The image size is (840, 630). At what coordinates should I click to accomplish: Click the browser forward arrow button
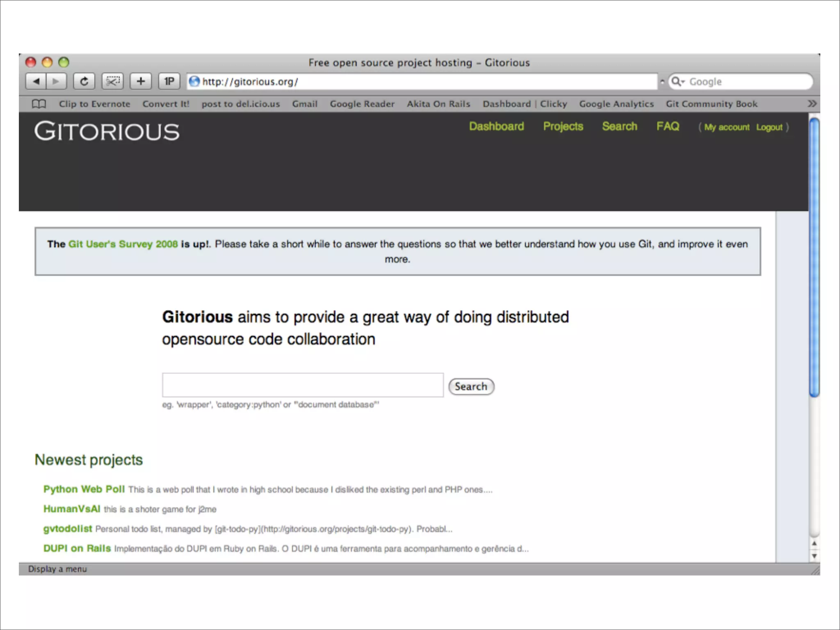click(56, 81)
